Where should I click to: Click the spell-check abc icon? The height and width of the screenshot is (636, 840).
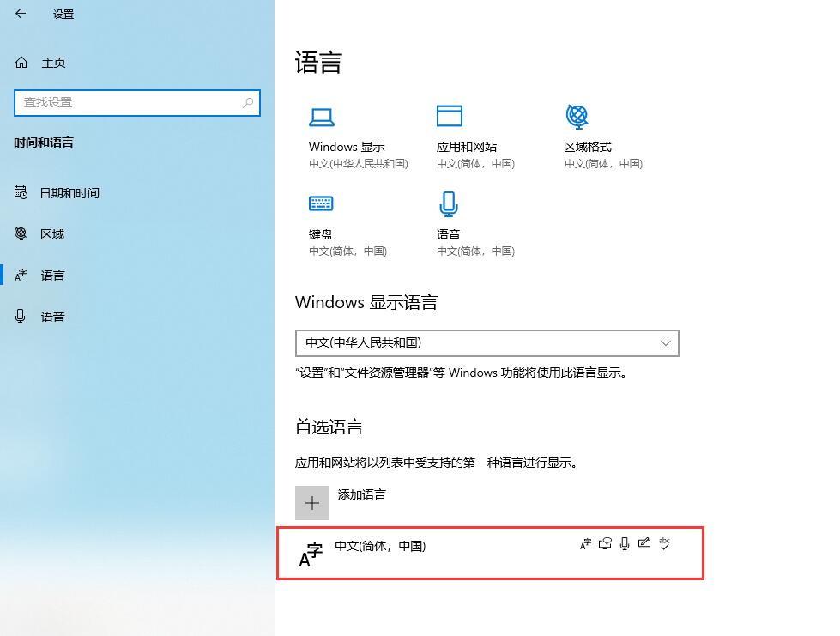pyautogui.click(x=664, y=544)
